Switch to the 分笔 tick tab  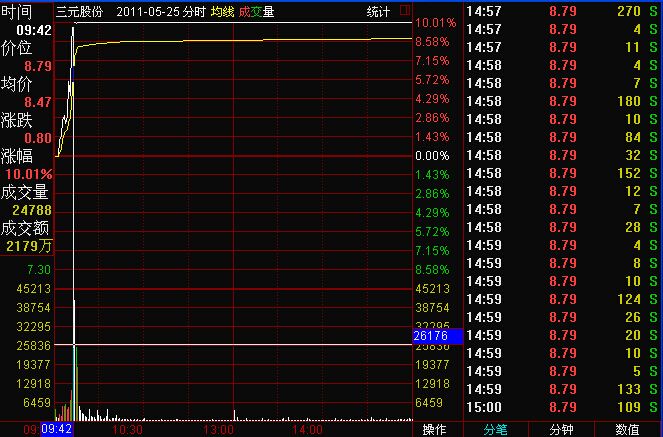pos(496,429)
